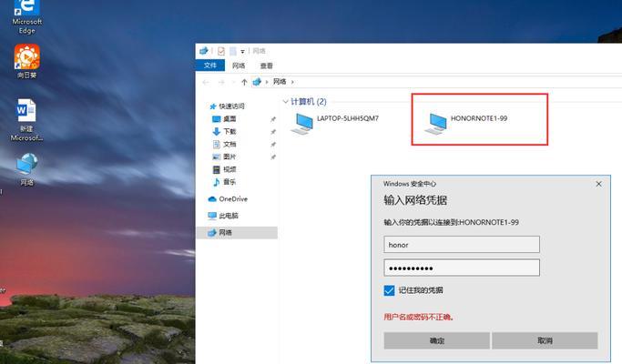Open the 文件 ribbon tab
This screenshot has width=622, height=364.
(x=209, y=66)
